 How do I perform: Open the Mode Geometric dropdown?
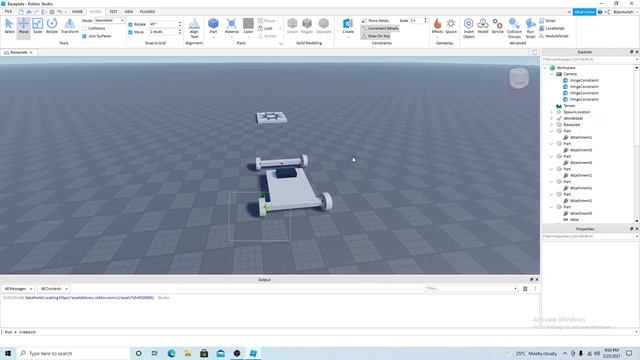pyautogui.click(x=109, y=20)
